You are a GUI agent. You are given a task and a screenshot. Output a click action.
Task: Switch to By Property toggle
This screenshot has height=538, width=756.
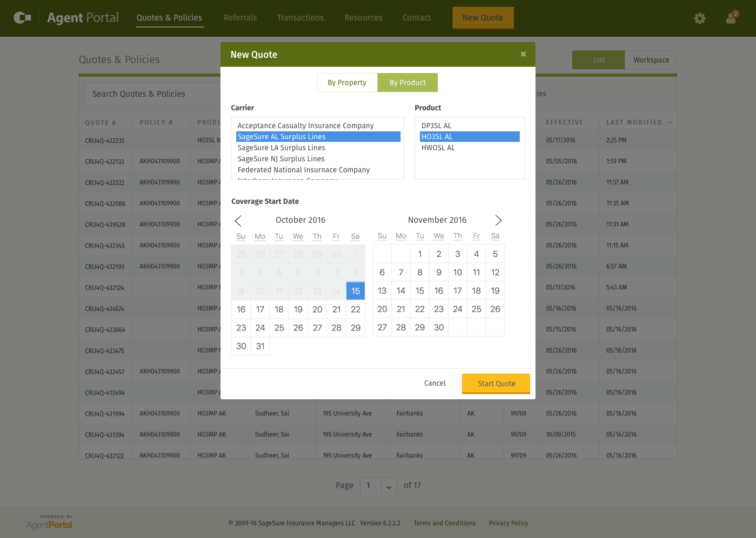(x=347, y=82)
